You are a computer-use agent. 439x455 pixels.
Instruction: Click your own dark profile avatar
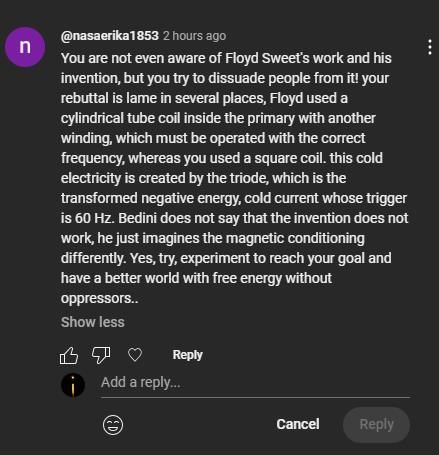(x=73, y=385)
